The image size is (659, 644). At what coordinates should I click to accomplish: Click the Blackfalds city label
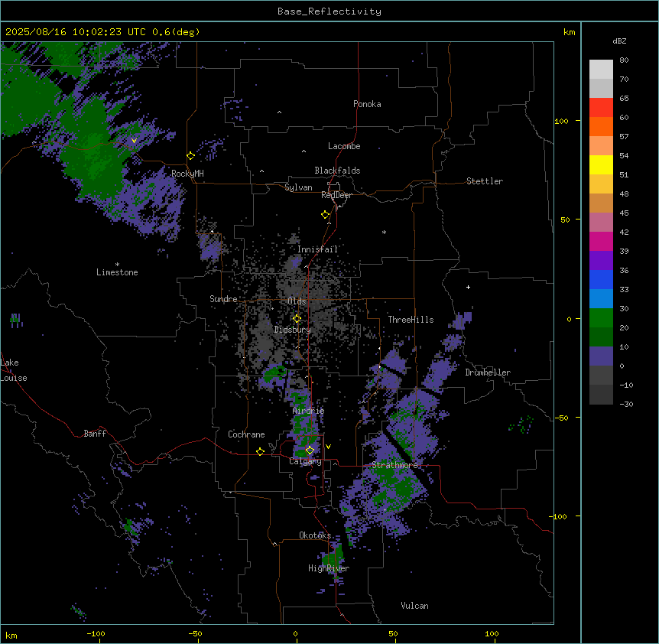[x=337, y=171]
